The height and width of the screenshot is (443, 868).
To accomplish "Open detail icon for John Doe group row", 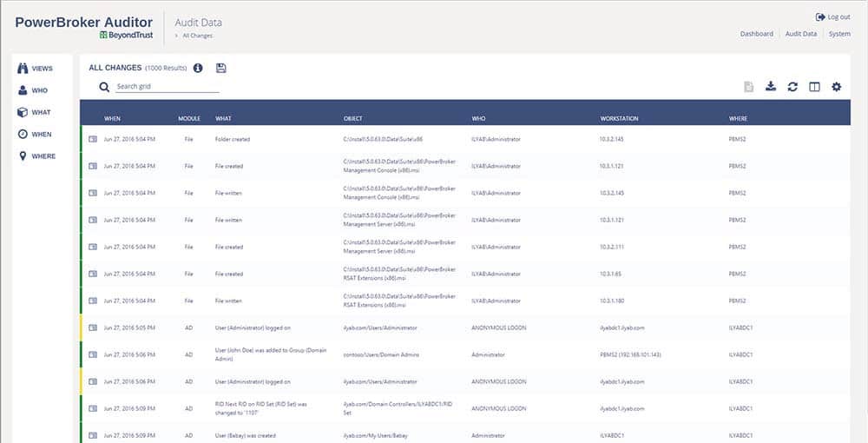I will coord(93,354).
